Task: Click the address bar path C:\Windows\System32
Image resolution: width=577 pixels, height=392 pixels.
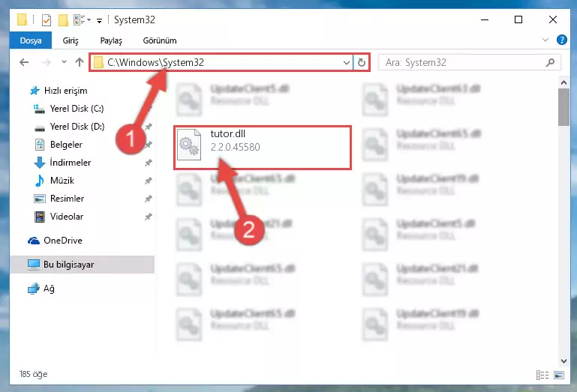Action: point(155,62)
